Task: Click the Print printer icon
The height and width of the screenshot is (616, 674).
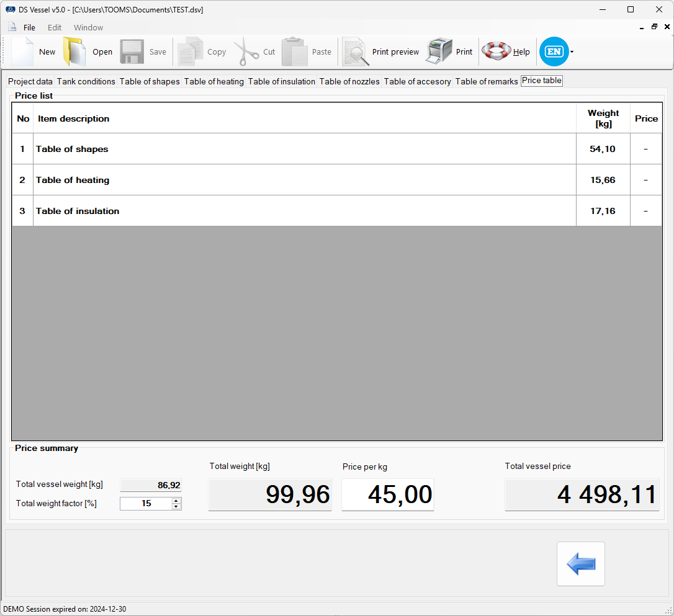Action: (439, 51)
